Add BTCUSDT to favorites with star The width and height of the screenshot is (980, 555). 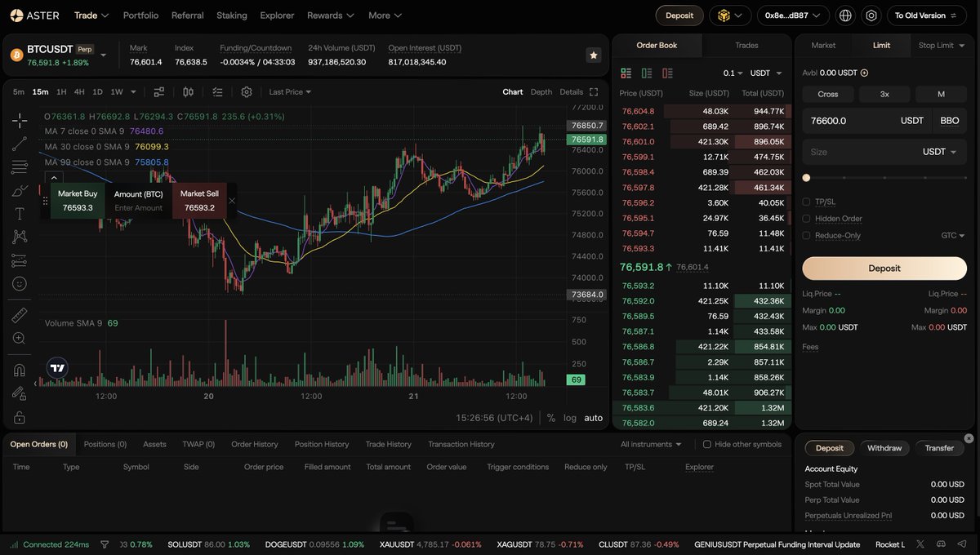tap(594, 55)
